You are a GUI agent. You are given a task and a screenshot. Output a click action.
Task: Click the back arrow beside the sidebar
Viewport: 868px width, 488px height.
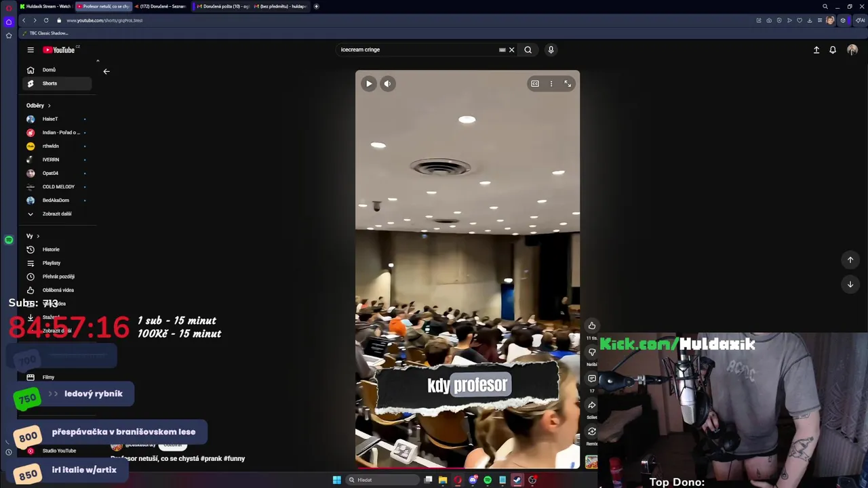point(106,71)
